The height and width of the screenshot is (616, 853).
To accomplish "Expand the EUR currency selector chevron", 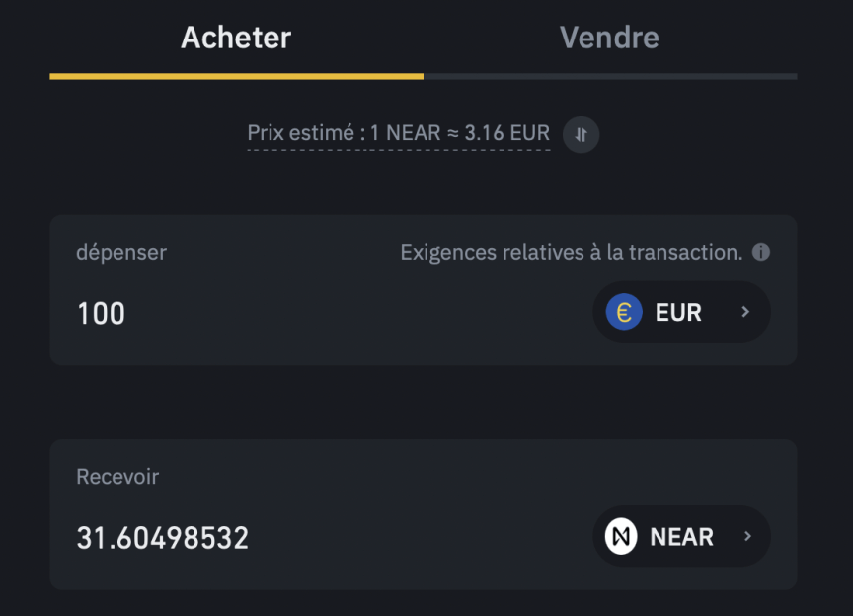I will [x=747, y=312].
